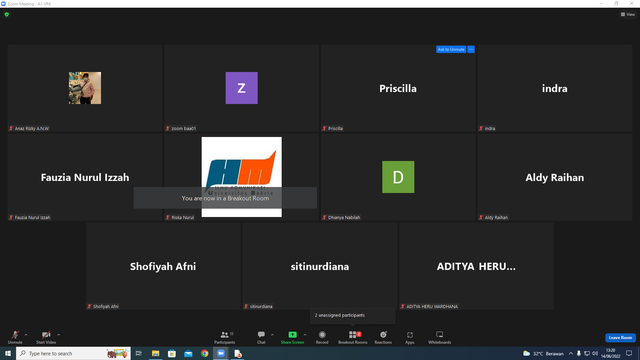
Task: Click the 'Dhianya Nabilah' name label
Action: click(x=344, y=217)
